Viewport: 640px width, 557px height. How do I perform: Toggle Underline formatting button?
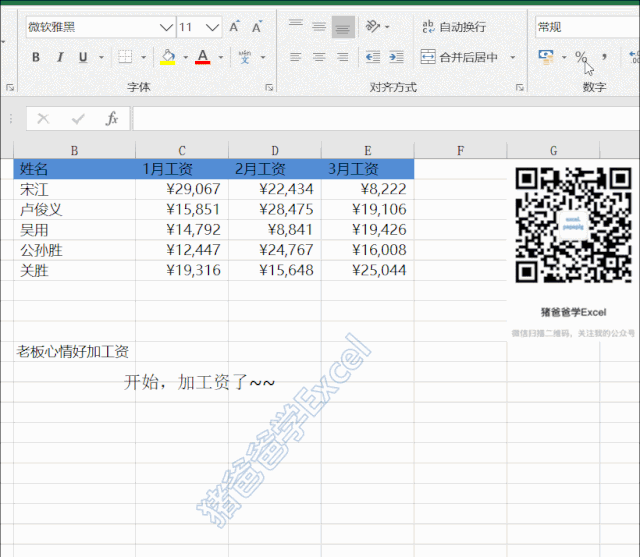pos(83,57)
